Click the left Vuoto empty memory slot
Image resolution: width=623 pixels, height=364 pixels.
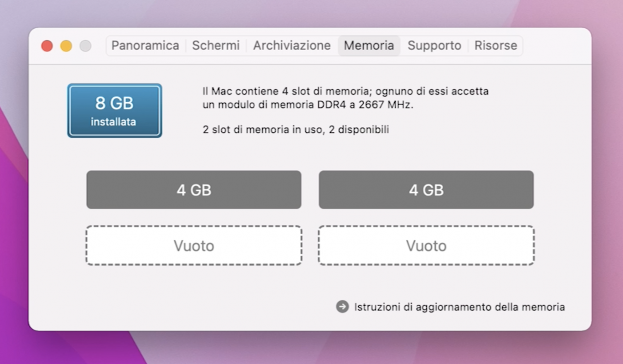(x=194, y=245)
